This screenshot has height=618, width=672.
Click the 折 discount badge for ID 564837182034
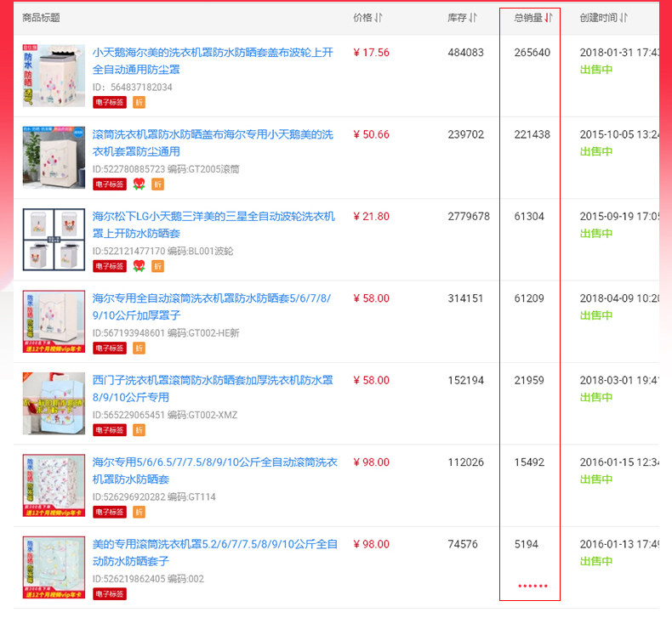139,102
